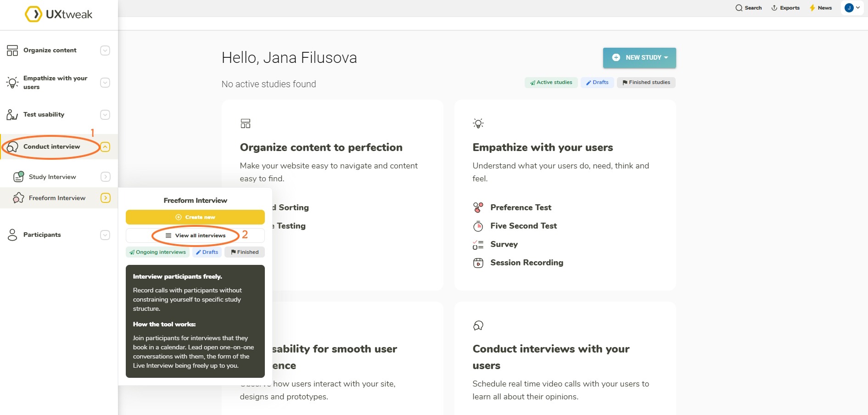Click the Five Second Test stopwatch icon
Image resolution: width=868 pixels, height=415 pixels.
point(478,225)
